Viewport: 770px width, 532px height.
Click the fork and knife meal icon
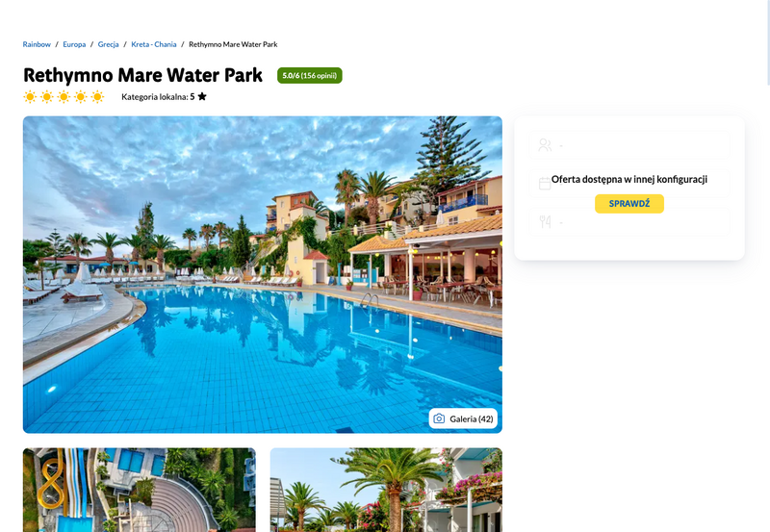[x=545, y=222]
